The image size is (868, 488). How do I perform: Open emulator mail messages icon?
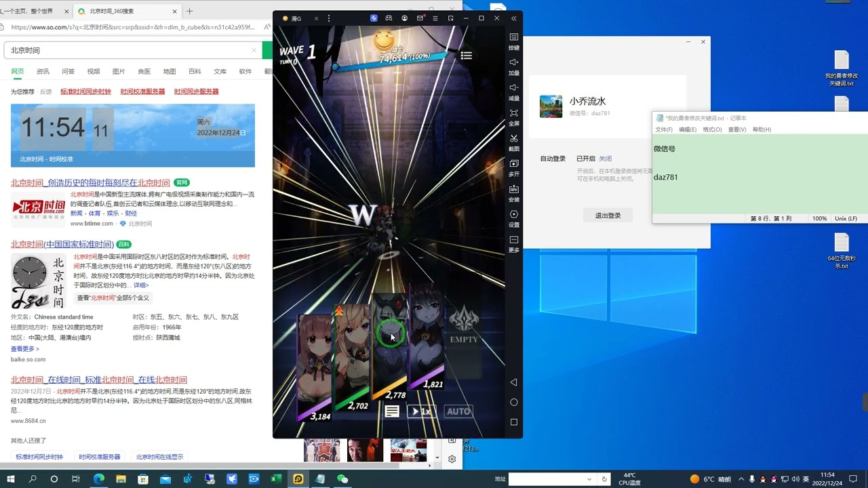pos(420,18)
